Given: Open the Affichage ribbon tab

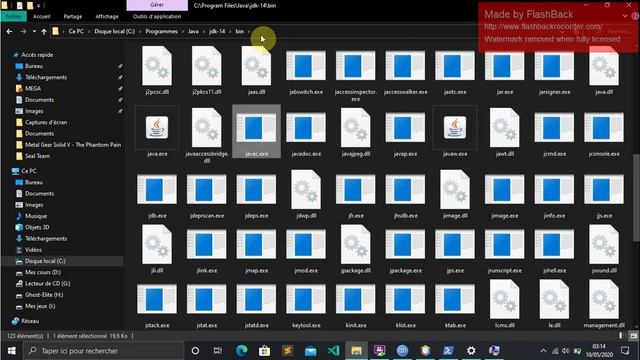Looking at the screenshot, I should 107,16.
